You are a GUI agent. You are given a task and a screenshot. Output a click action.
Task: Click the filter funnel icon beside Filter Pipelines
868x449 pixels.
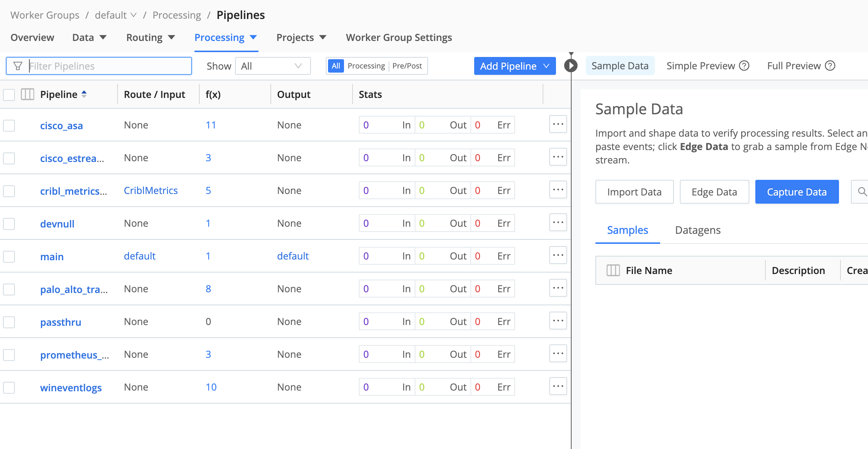(x=18, y=66)
